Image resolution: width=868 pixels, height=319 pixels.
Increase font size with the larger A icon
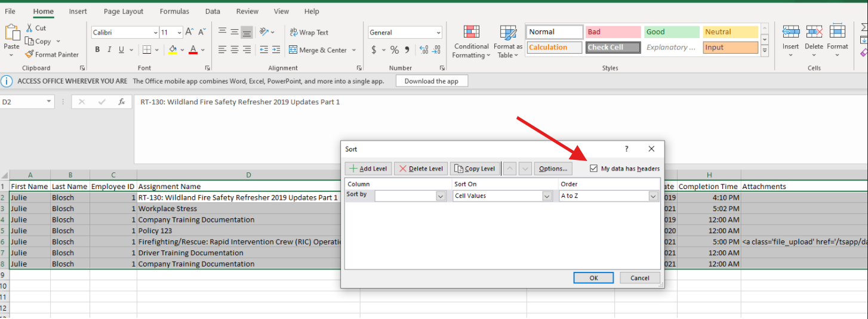click(189, 32)
